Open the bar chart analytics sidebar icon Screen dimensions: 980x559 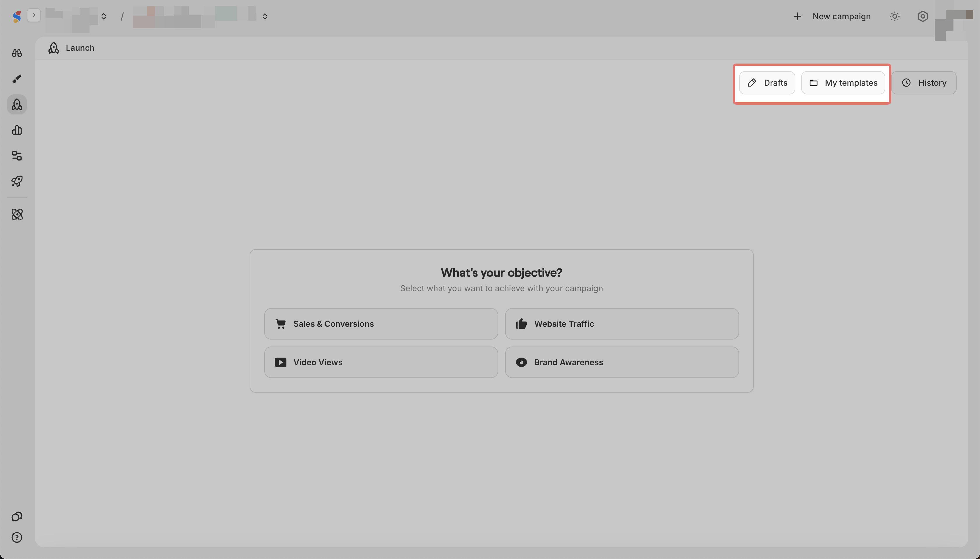pos(17,130)
